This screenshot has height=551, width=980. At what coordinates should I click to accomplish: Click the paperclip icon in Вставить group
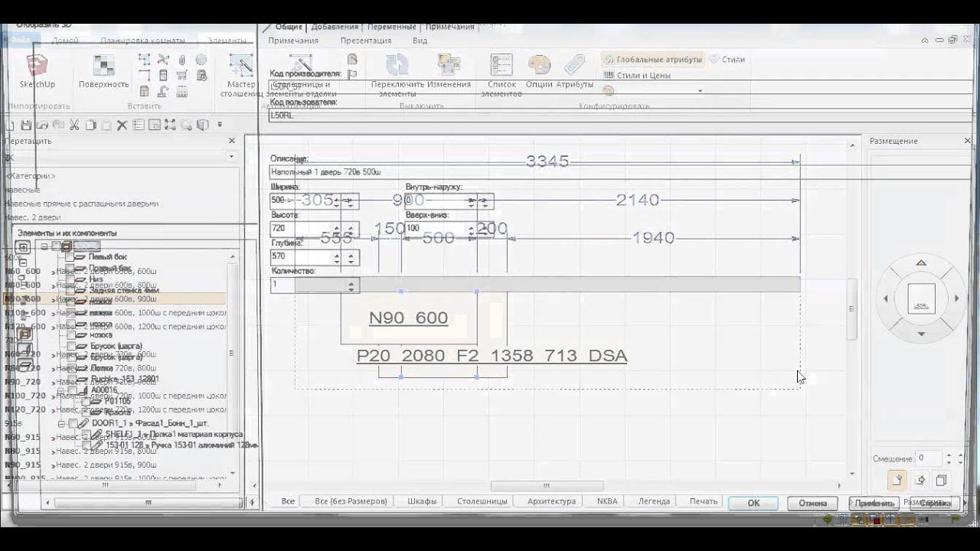182,60
